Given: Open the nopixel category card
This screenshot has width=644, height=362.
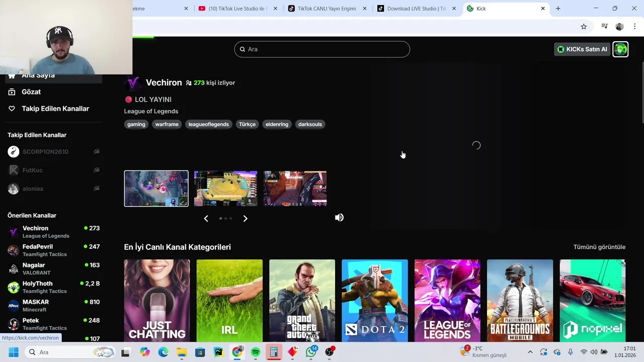Looking at the screenshot, I should pyautogui.click(x=593, y=301).
